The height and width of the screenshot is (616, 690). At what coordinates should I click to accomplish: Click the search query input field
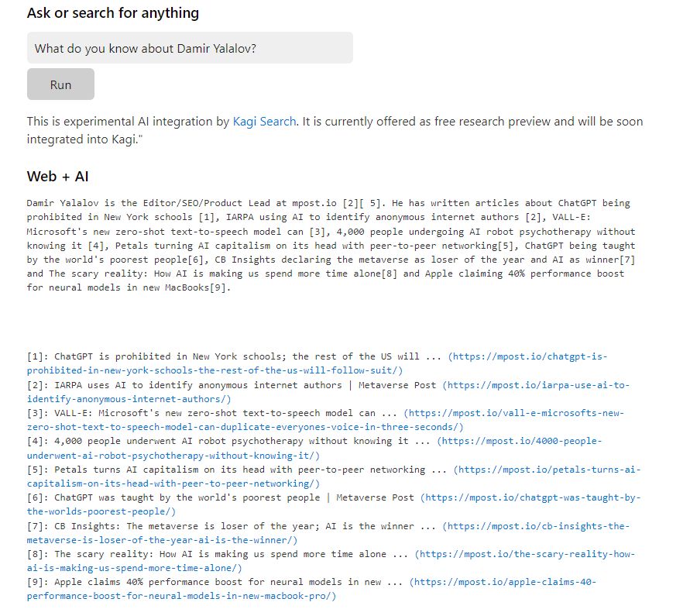pyautogui.click(x=190, y=48)
